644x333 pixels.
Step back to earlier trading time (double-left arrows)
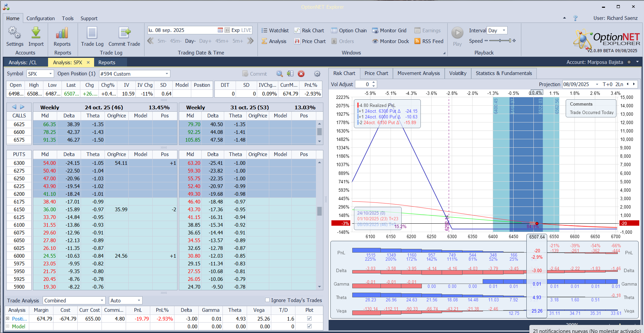tap(151, 41)
